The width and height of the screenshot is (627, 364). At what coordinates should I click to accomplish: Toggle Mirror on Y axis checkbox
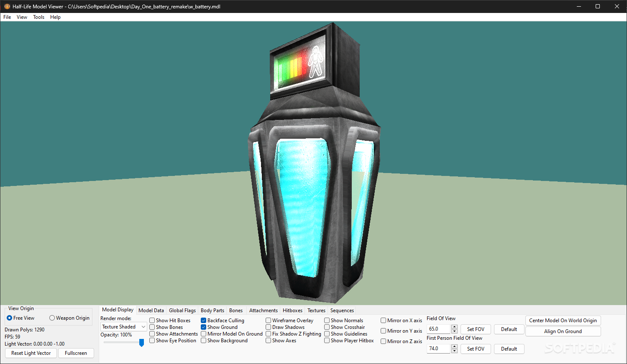click(402, 331)
